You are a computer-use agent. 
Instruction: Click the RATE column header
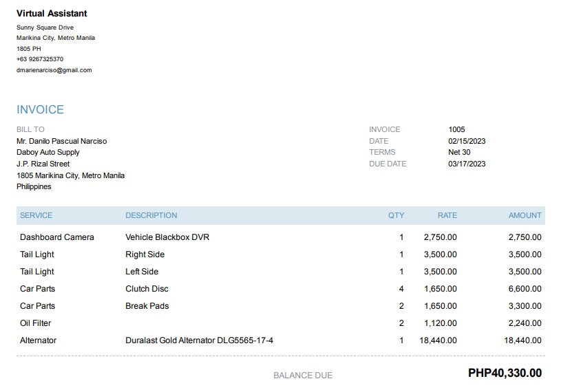447,215
